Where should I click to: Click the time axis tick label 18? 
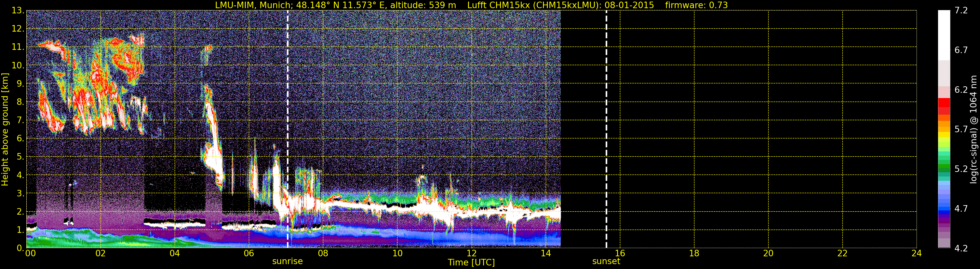[x=694, y=253]
